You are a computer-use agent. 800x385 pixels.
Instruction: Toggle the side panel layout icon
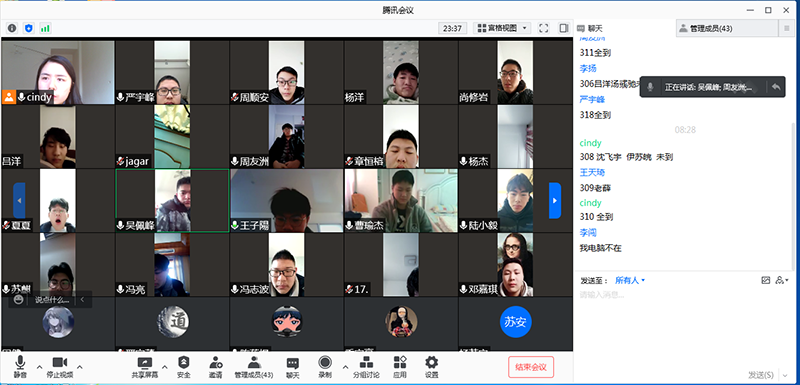tap(564, 28)
